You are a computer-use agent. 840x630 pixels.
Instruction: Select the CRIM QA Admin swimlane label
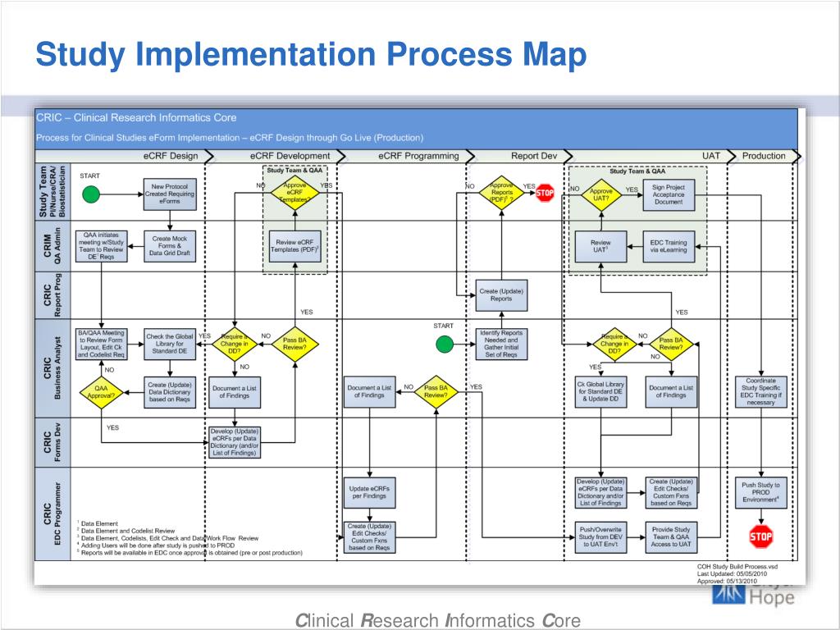pos(50,245)
